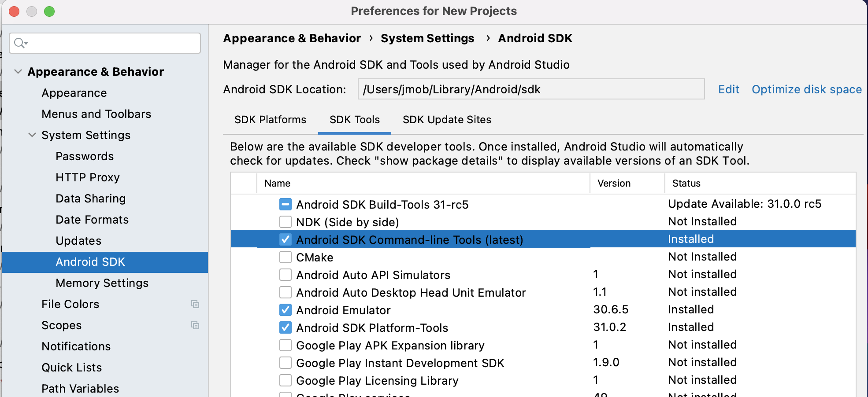Open Date Formats settings

92,220
